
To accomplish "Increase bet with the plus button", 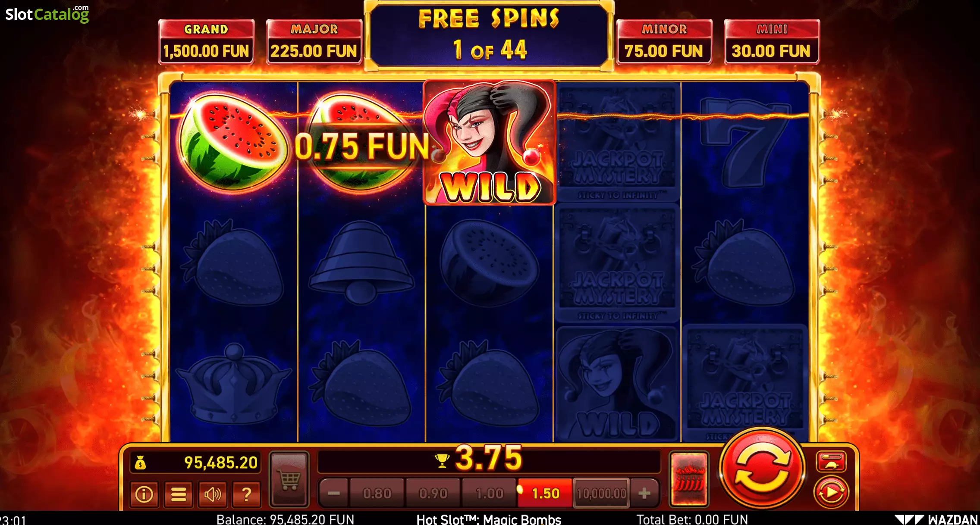I will click(x=644, y=493).
